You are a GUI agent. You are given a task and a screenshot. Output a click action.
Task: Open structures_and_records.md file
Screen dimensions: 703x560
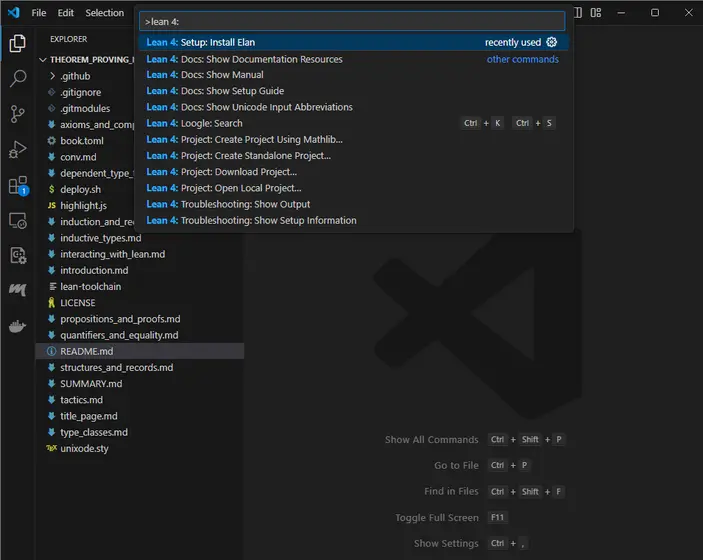click(140, 367)
